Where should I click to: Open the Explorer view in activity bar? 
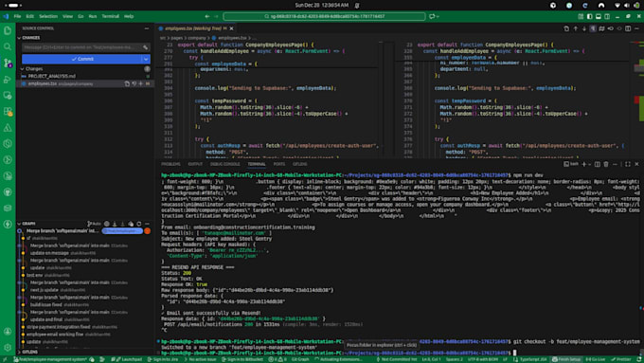click(x=8, y=30)
